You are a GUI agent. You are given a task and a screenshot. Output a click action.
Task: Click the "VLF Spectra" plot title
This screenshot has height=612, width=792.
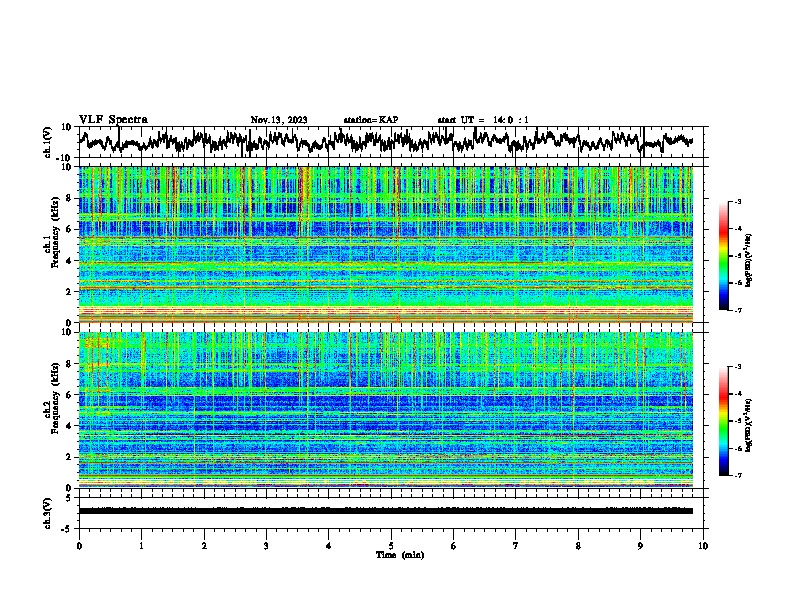click(113, 120)
